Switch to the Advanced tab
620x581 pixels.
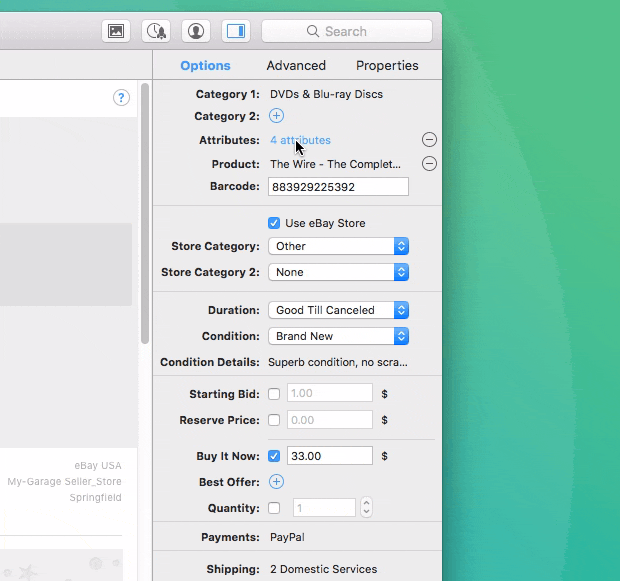pos(296,66)
